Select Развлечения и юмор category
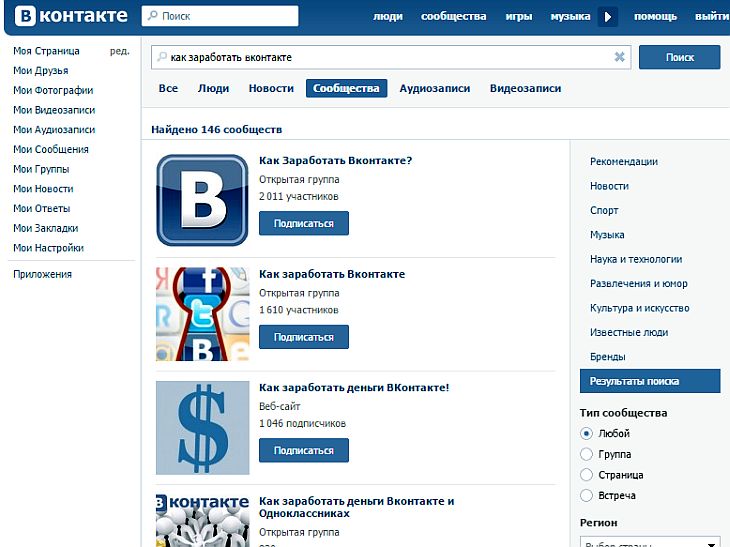This screenshot has height=547, width=730. (639, 283)
